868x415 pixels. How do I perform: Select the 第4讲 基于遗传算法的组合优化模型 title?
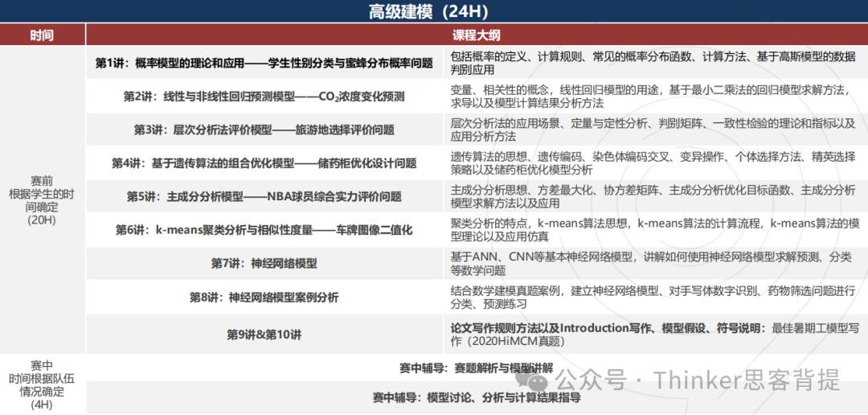[264, 163]
